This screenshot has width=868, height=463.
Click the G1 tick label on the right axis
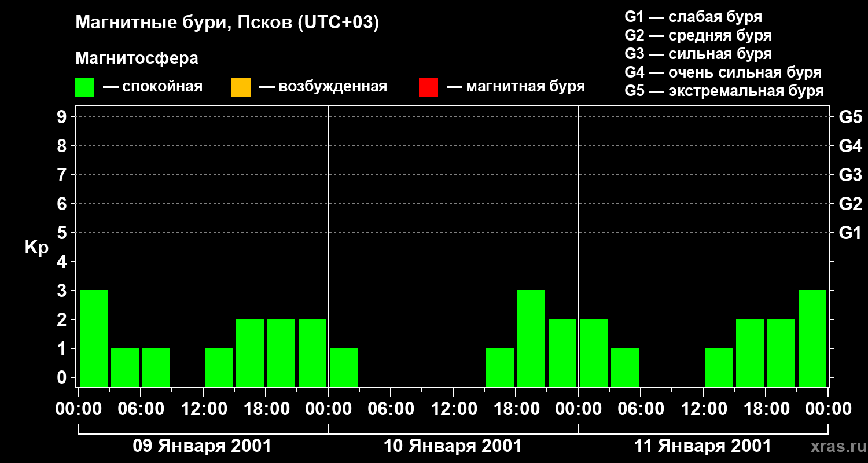click(x=850, y=233)
